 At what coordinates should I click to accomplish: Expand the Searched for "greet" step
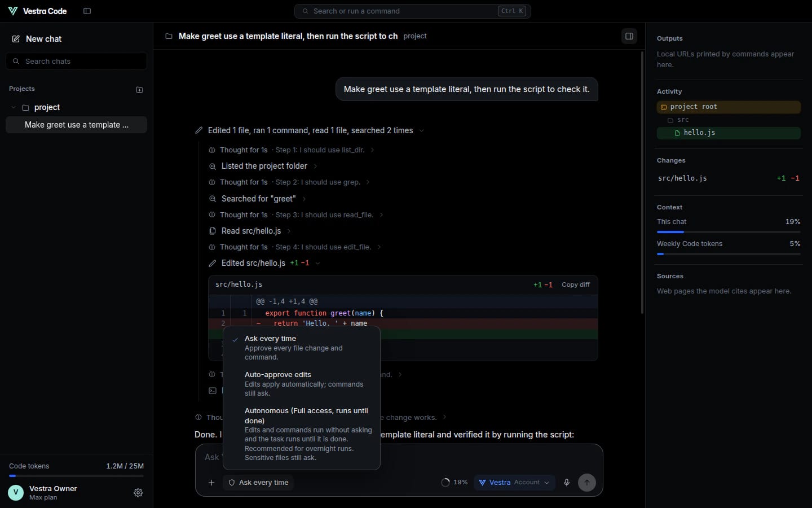(257, 199)
